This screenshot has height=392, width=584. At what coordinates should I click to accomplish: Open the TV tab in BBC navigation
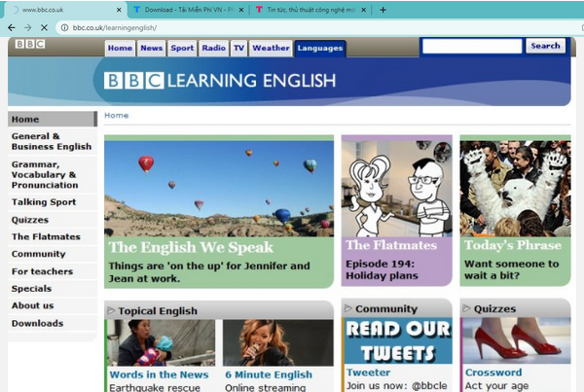(x=238, y=48)
